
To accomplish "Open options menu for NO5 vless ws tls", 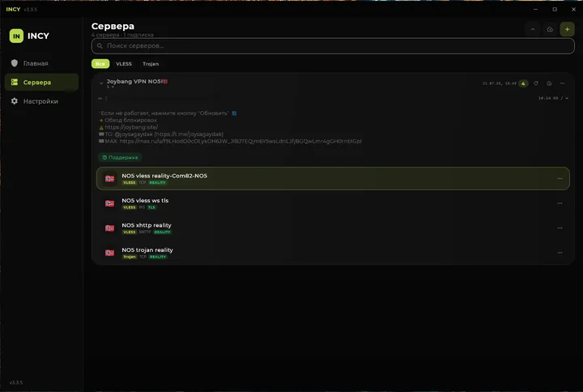I will 560,203.
